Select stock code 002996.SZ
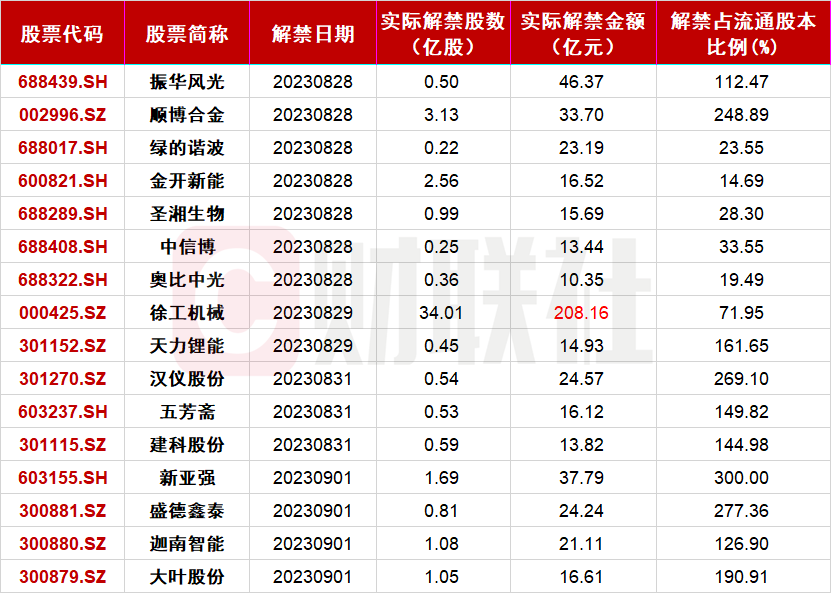 (x=63, y=114)
